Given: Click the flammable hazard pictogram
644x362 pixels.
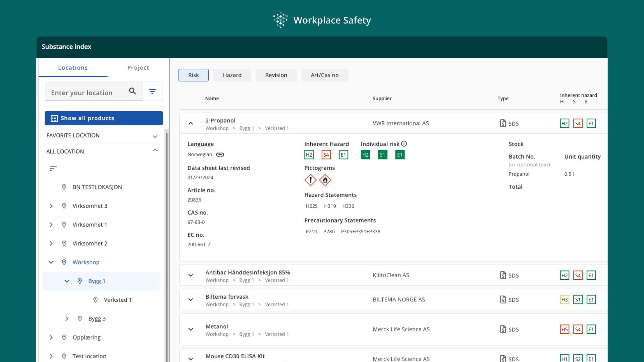Looking at the screenshot, I should pos(325,180).
